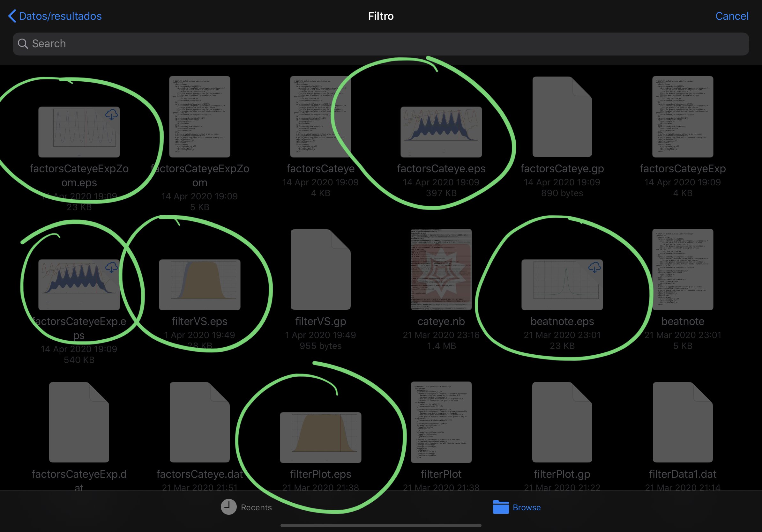This screenshot has height=532, width=762.
Task: Tap the download cloud icon on factorsCateyeExp.eps
Action: point(112,268)
